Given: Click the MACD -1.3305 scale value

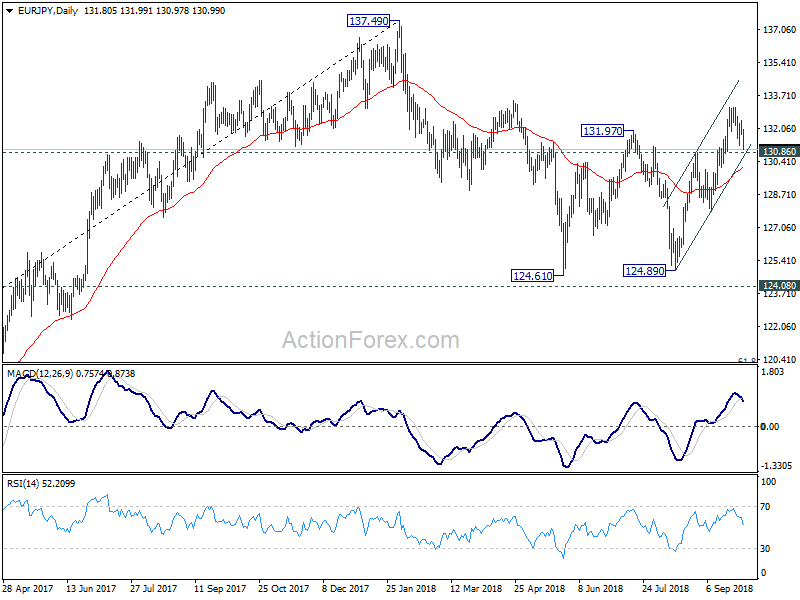Looking at the screenshot, I should pos(776,465).
